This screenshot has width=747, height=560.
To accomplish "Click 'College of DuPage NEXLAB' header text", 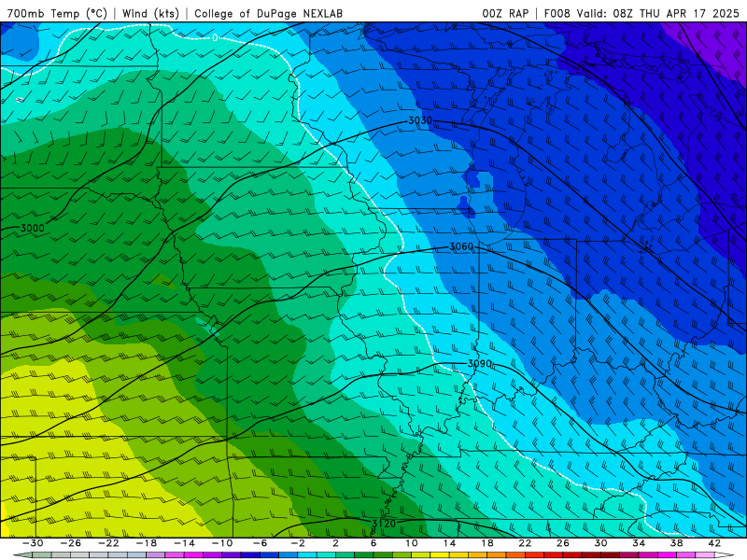I will 268,13.
